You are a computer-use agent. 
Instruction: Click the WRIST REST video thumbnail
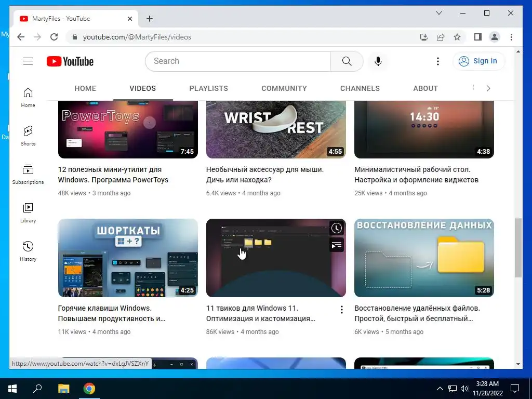(x=276, y=129)
